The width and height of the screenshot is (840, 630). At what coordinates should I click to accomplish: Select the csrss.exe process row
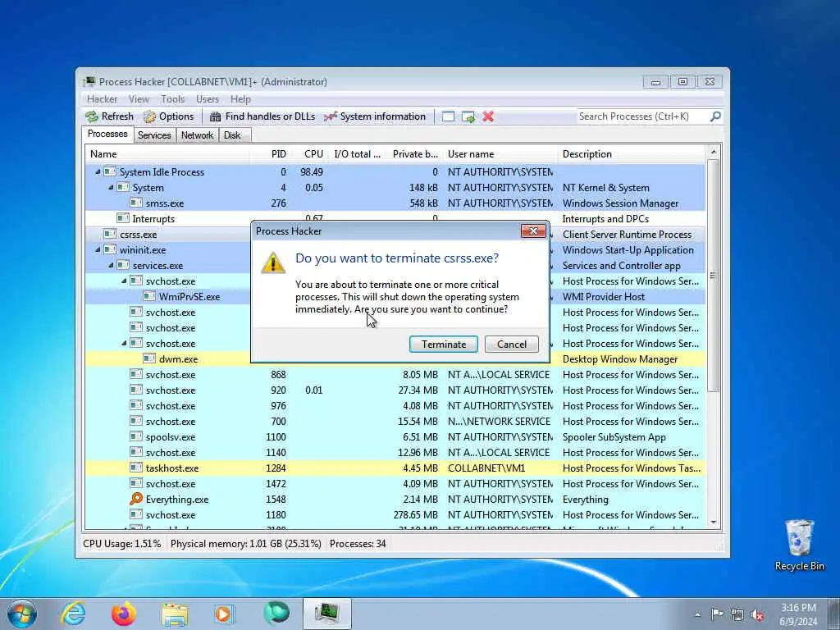395,234
